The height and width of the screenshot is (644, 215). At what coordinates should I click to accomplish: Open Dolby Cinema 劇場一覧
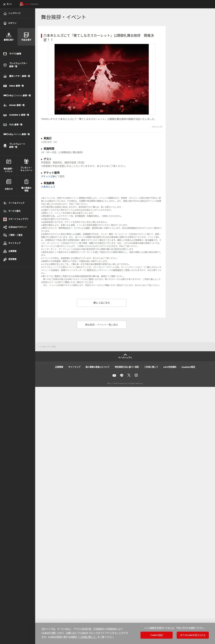pos(18,95)
